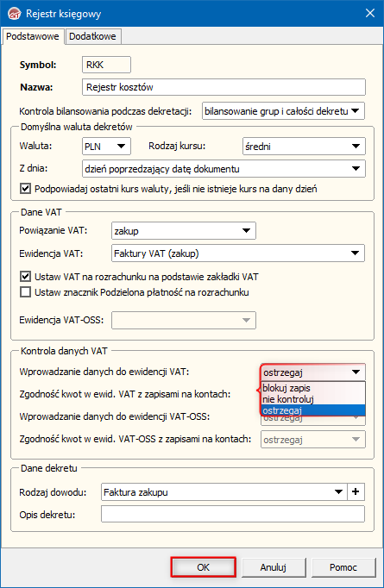Toggle Podpowiadaj ostatni kurs waluty checkbox
384x588 pixels.
tap(25, 188)
